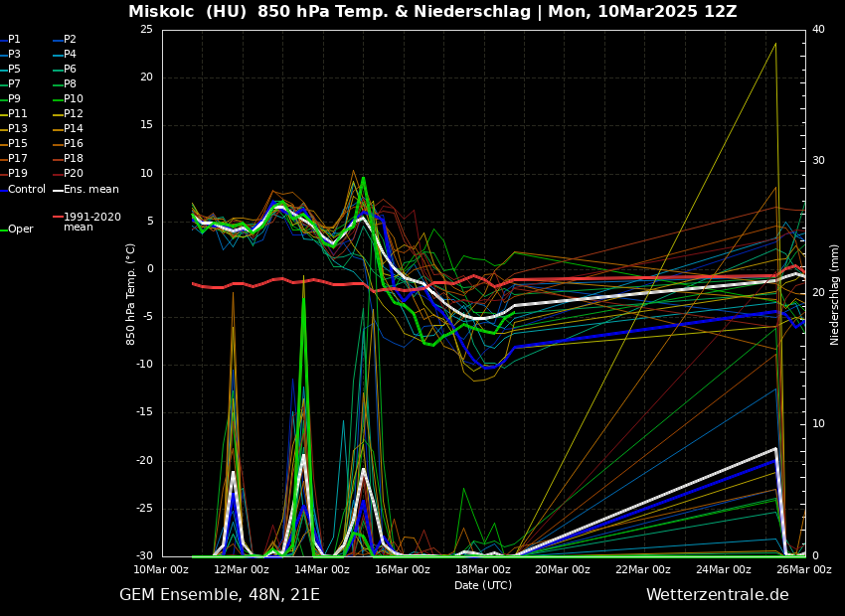Image resolution: width=845 pixels, height=616 pixels.
Task: Click the 14Mar 00z date tick label
Action: 322,569
